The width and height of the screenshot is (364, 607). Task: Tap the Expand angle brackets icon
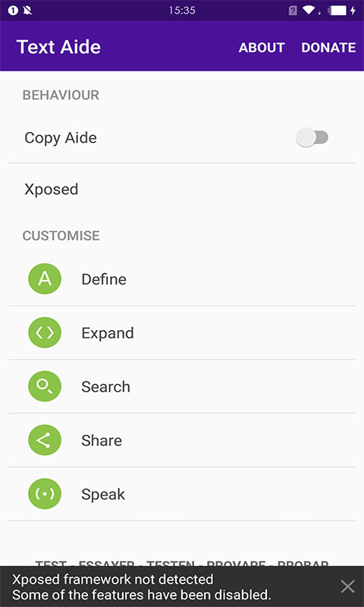pyautogui.click(x=45, y=332)
